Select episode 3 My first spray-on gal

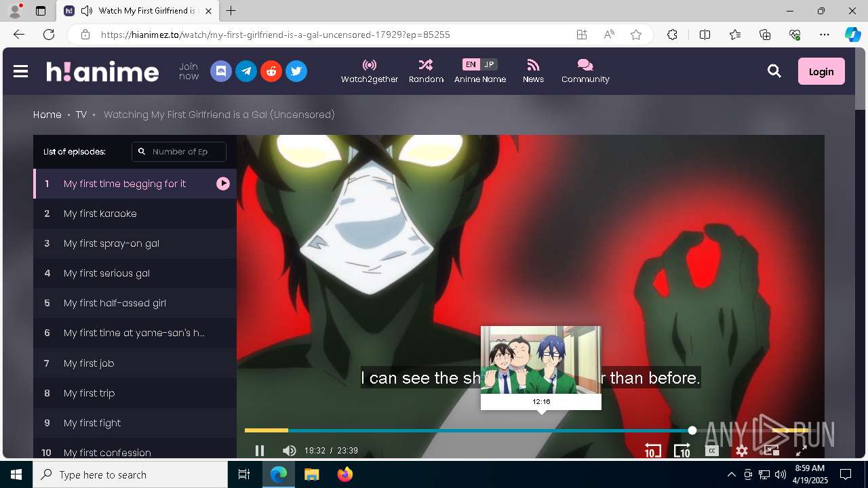pyautogui.click(x=135, y=243)
